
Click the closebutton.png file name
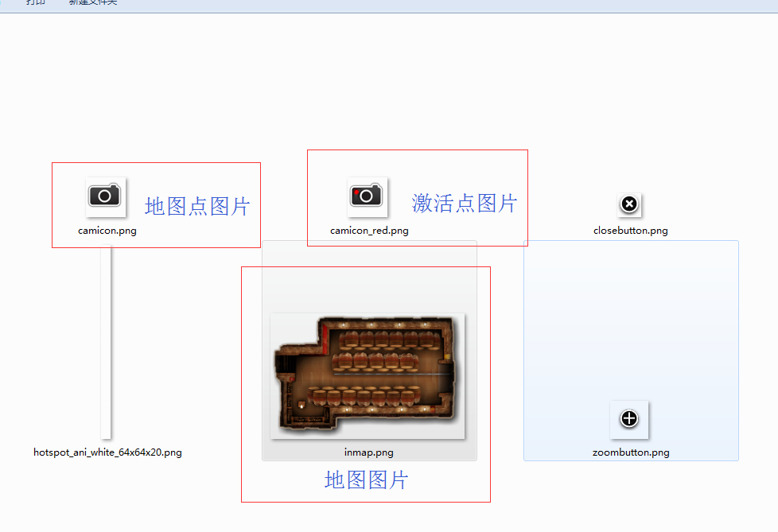click(x=631, y=231)
